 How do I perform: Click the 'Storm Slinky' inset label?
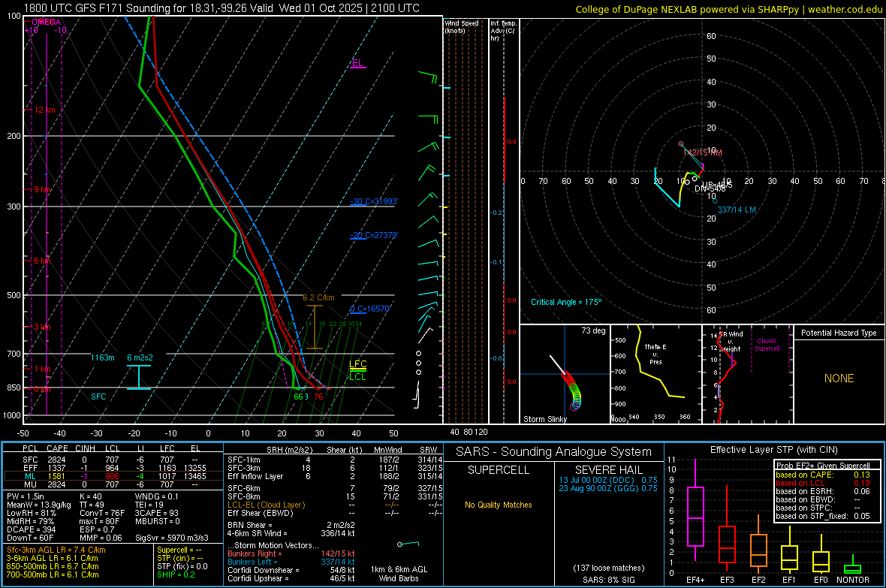coord(544,419)
